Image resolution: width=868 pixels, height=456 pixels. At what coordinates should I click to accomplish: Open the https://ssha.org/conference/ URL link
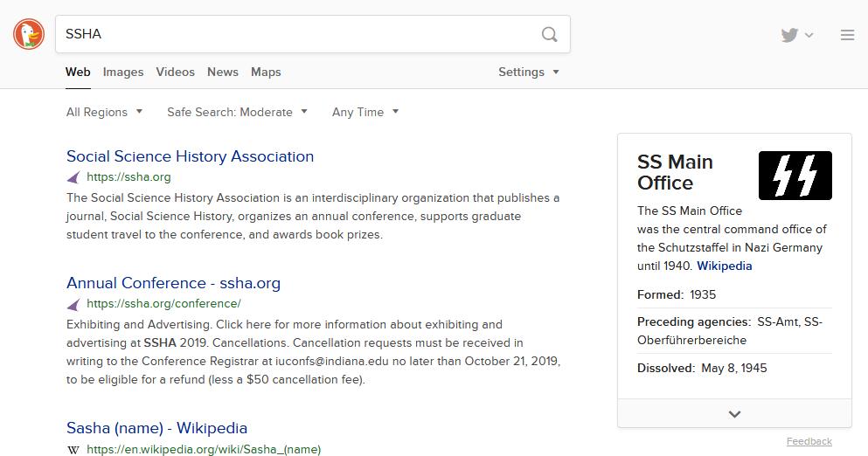tap(163, 304)
